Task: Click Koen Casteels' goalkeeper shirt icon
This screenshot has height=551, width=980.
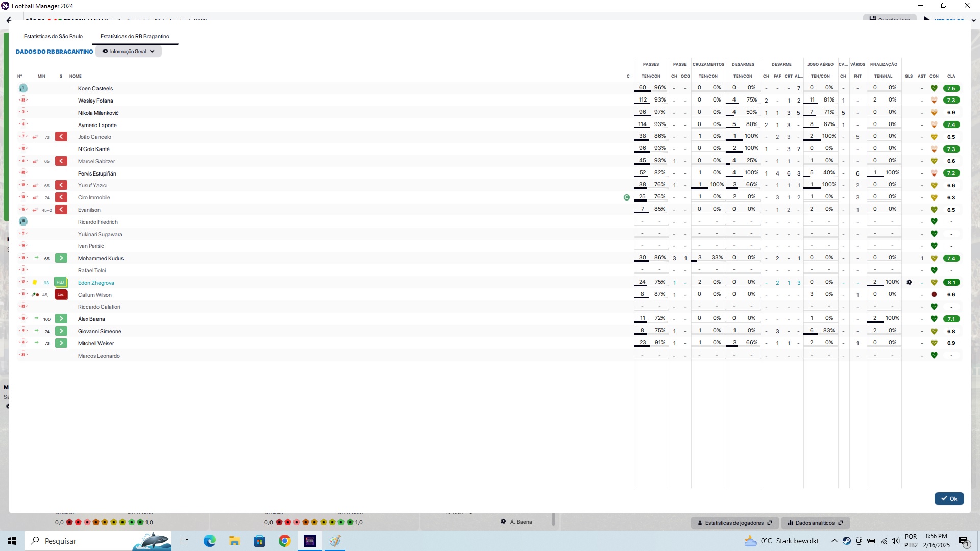Action: (23, 88)
